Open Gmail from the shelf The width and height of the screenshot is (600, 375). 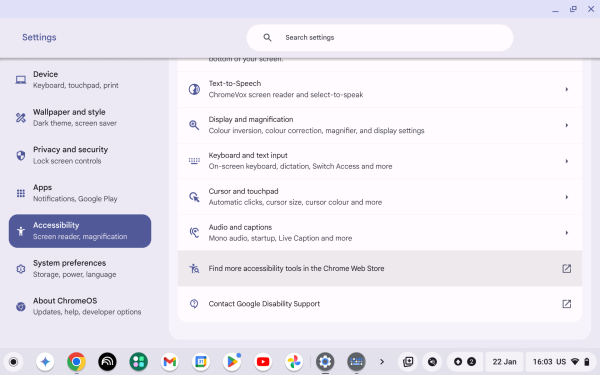coord(170,362)
